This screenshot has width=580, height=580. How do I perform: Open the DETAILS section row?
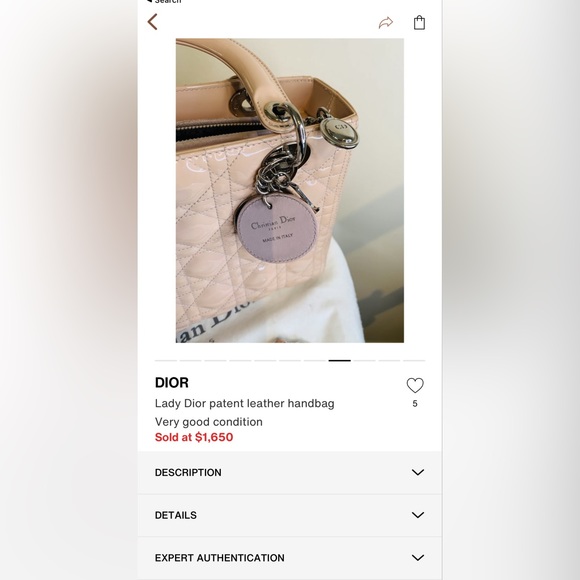[x=290, y=515]
